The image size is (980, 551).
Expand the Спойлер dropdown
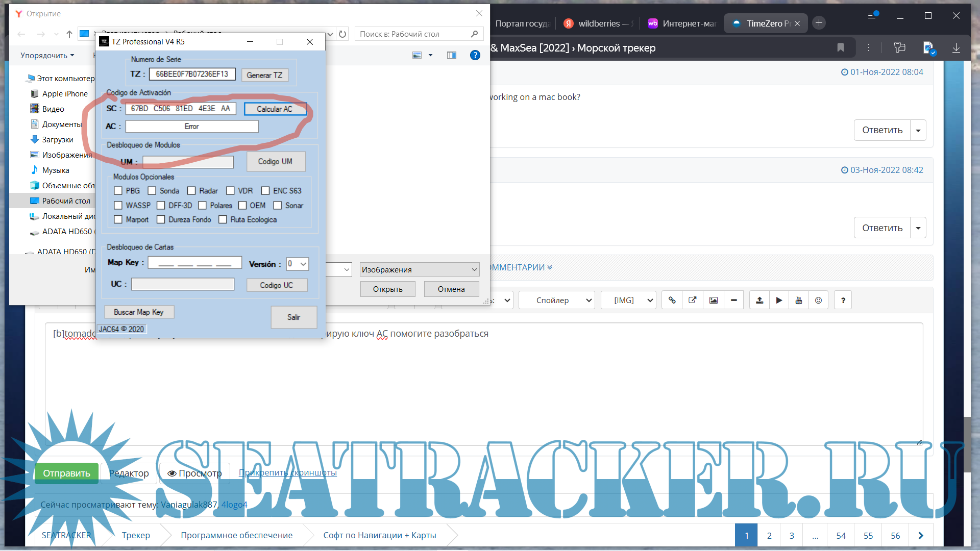[x=557, y=300]
